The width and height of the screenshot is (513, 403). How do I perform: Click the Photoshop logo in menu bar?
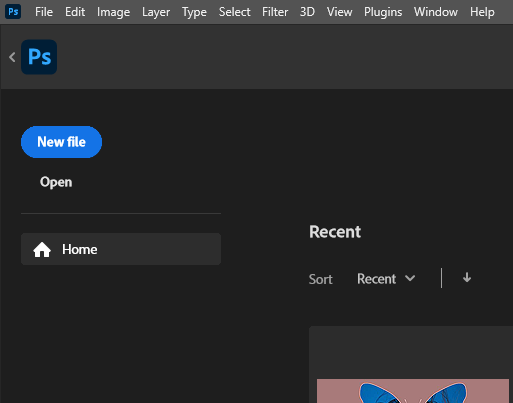point(13,12)
